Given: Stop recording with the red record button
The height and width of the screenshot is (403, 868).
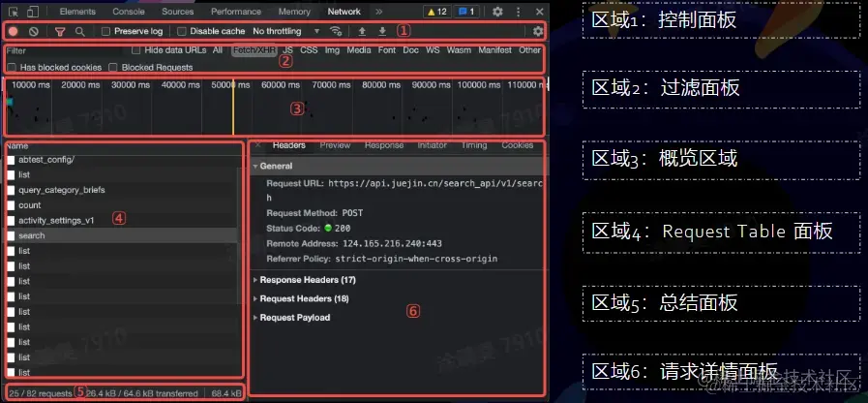Looking at the screenshot, I should pyautogui.click(x=13, y=31).
